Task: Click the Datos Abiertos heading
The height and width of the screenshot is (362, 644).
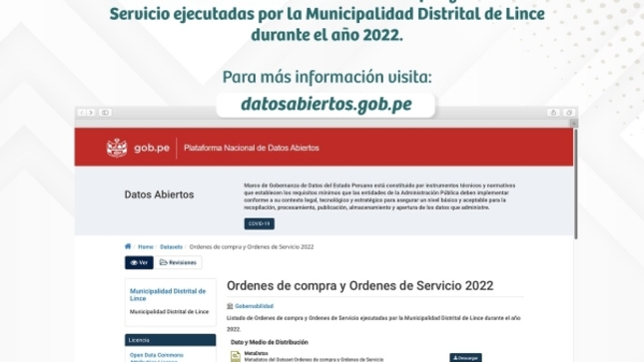Action: point(159,194)
